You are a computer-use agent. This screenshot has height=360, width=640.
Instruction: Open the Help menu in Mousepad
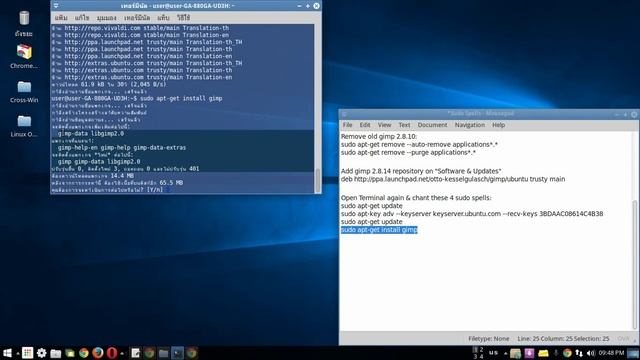498,125
